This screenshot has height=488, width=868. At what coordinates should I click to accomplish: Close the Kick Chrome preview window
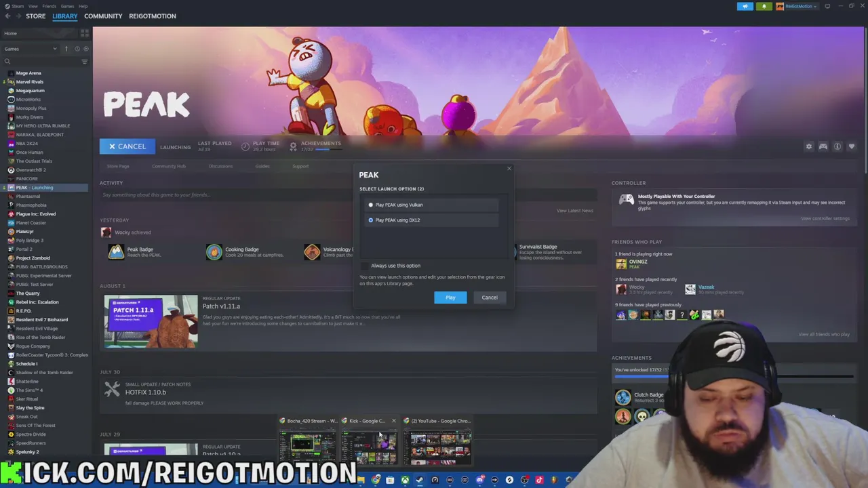click(393, 421)
